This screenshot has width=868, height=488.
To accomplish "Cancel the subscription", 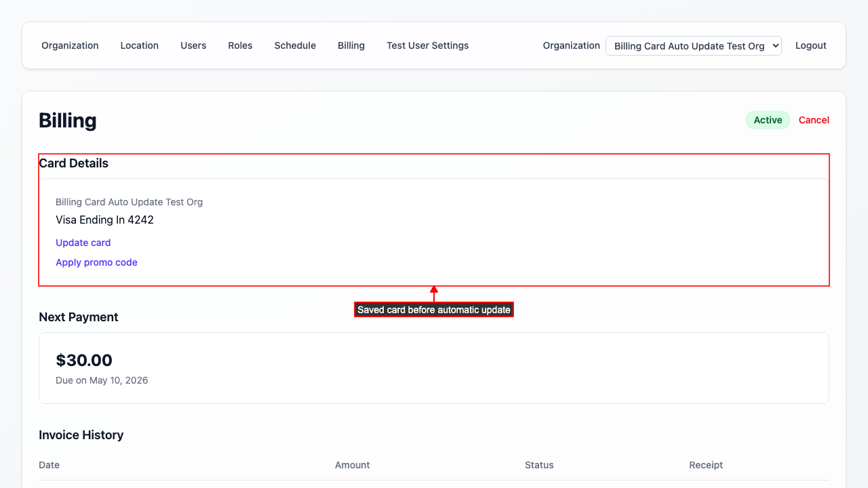I will point(814,119).
